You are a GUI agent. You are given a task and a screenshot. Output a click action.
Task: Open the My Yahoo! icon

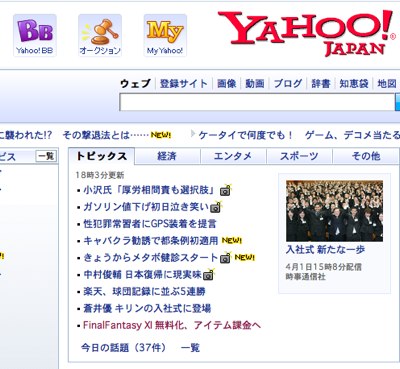(165, 35)
